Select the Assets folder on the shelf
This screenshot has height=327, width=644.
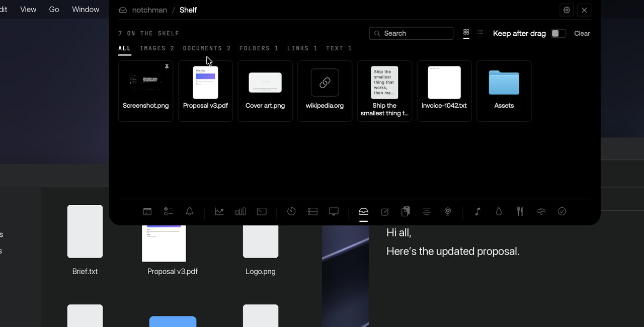click(x=504, y=91)
